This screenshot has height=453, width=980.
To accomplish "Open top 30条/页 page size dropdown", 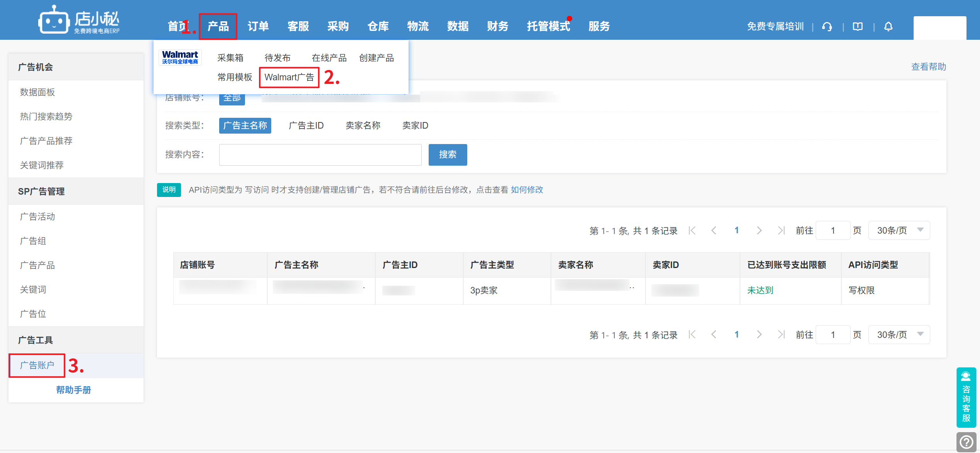I will tap(899, 231).
